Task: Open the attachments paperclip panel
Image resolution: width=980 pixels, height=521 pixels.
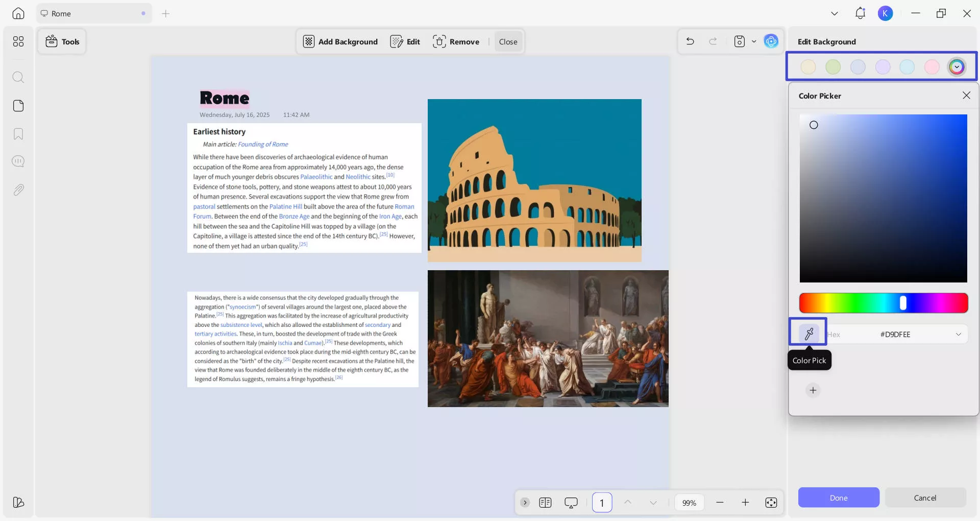Action: pyautogui.click(x=18, y=190)
